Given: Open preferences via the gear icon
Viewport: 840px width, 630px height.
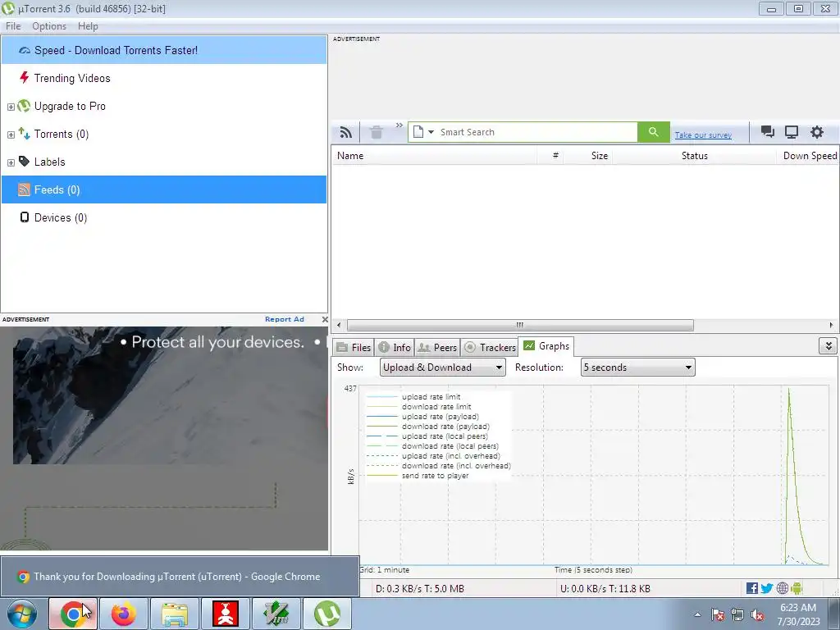Looking at the screenshot, I should click(x=816, y=132).
